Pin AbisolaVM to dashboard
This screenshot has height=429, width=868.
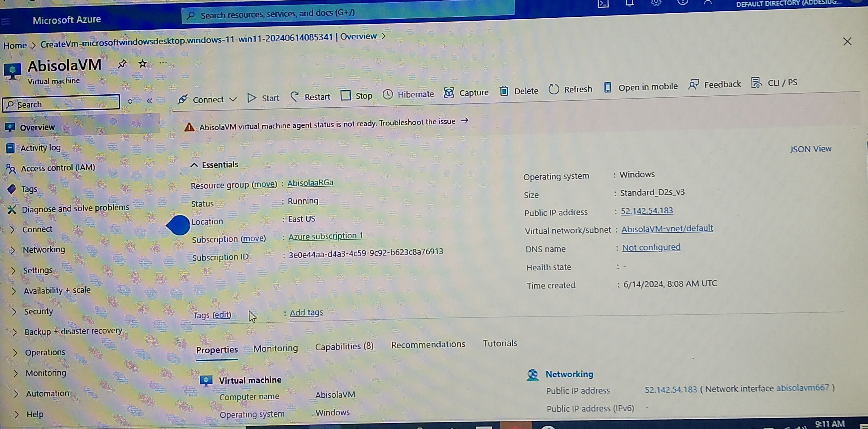122,64
